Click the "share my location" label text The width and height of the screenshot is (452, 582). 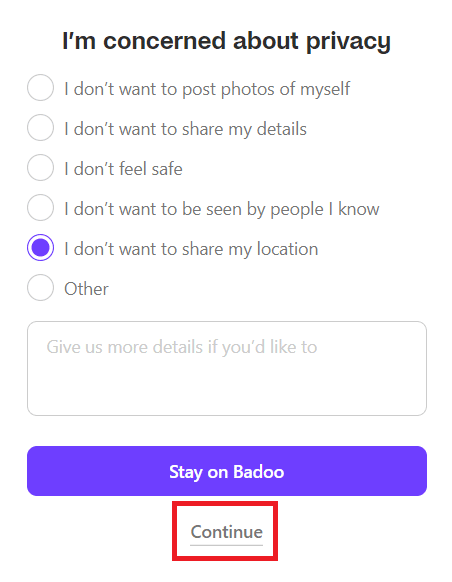tap(191, 249)
